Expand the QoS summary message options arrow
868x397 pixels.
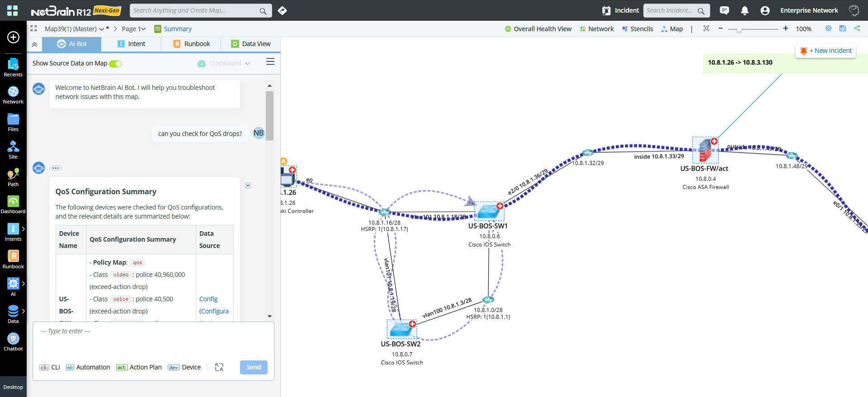[x=248, y=185]
